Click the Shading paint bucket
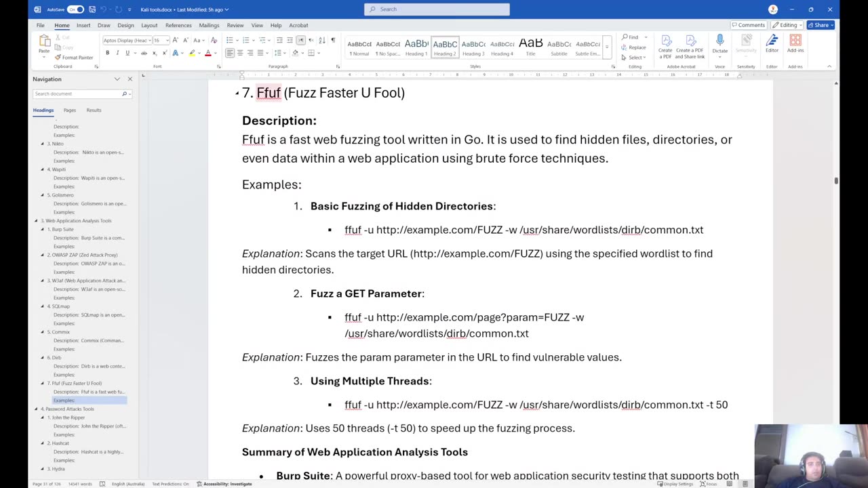The height and width of the screenshot is (488, 868). click(295, 53)
